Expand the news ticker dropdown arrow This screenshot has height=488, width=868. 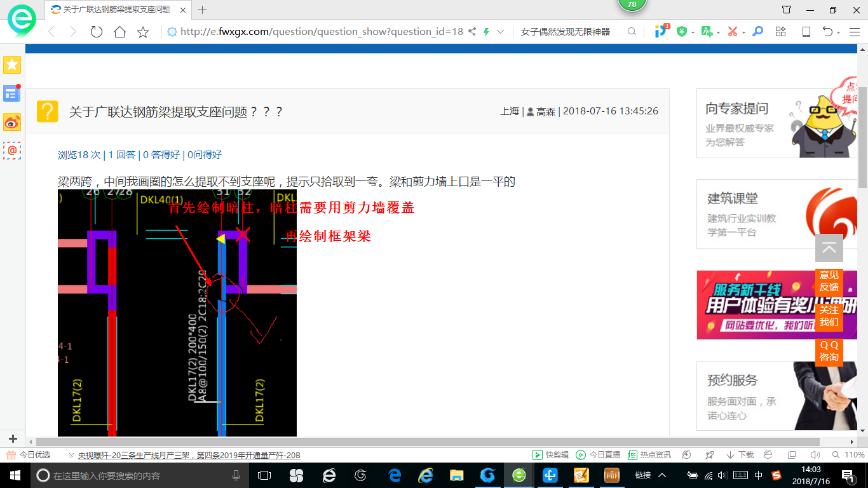(x=71, y=455)
